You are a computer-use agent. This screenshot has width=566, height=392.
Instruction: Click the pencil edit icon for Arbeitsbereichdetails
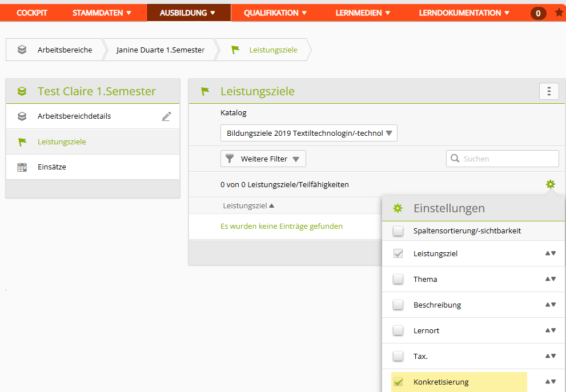coord(166,116)
